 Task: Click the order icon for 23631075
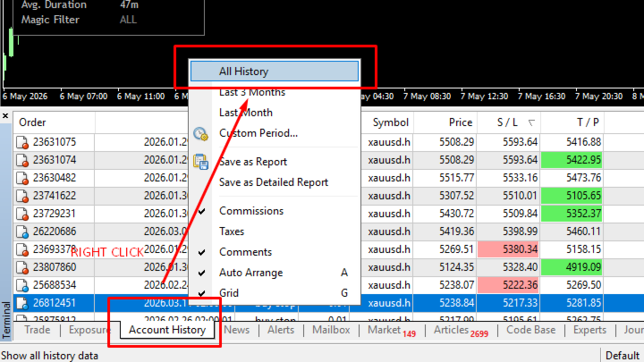(x=22, y=142)
